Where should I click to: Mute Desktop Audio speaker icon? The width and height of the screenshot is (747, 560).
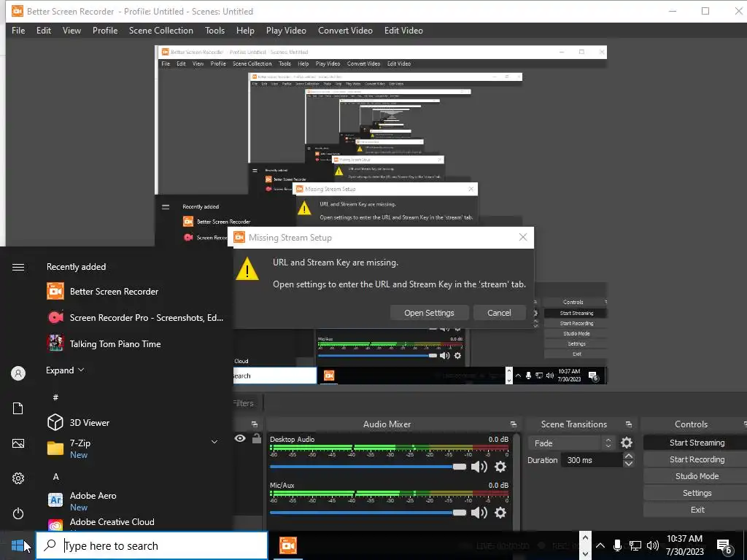click(x=479, y=467)
